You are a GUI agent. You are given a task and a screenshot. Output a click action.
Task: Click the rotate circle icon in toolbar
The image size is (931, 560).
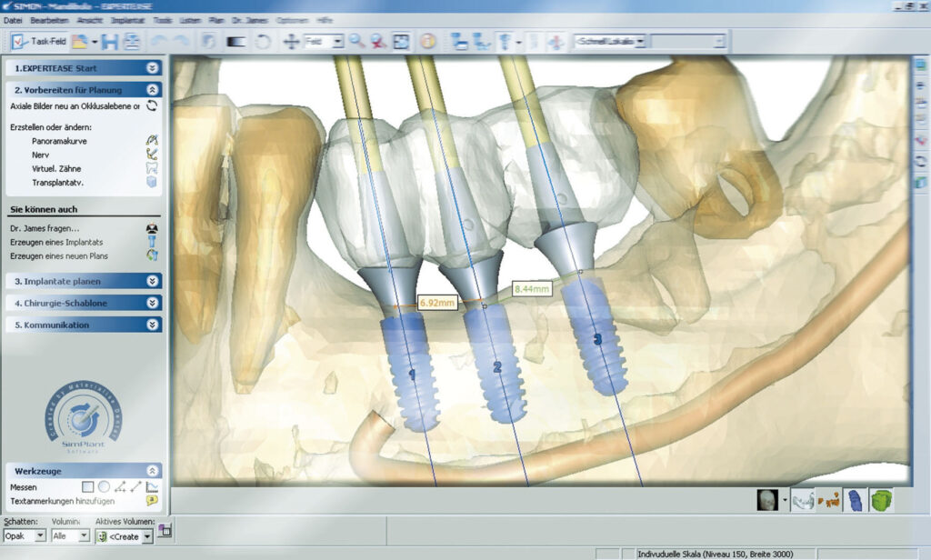click(263, 42)
